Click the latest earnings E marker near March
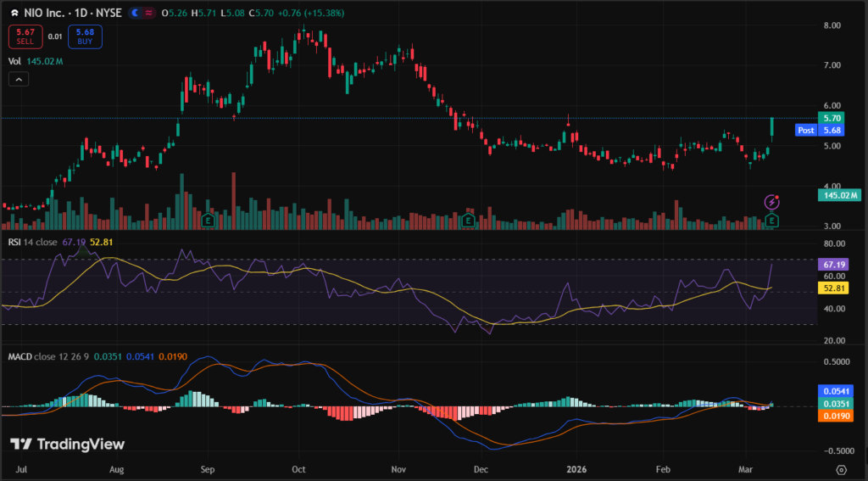This screenshot has height=481, width=868. coord(771,220)
